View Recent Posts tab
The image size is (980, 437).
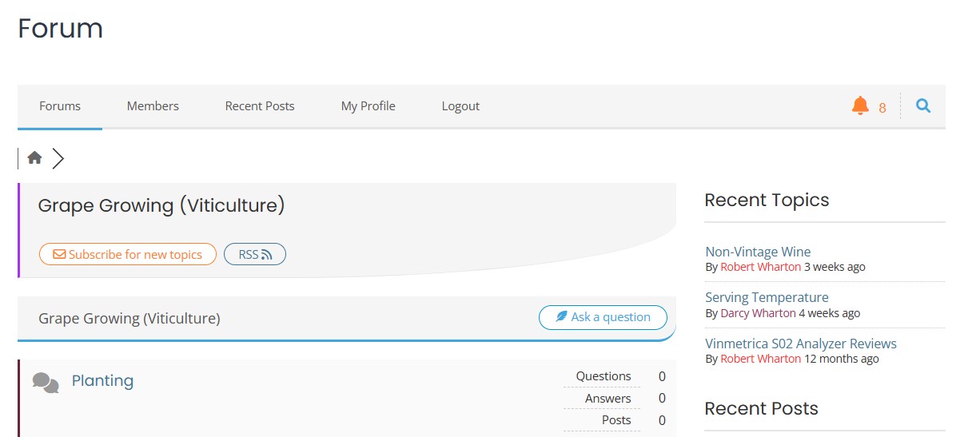pyautogui.click(x=260, y=105)
